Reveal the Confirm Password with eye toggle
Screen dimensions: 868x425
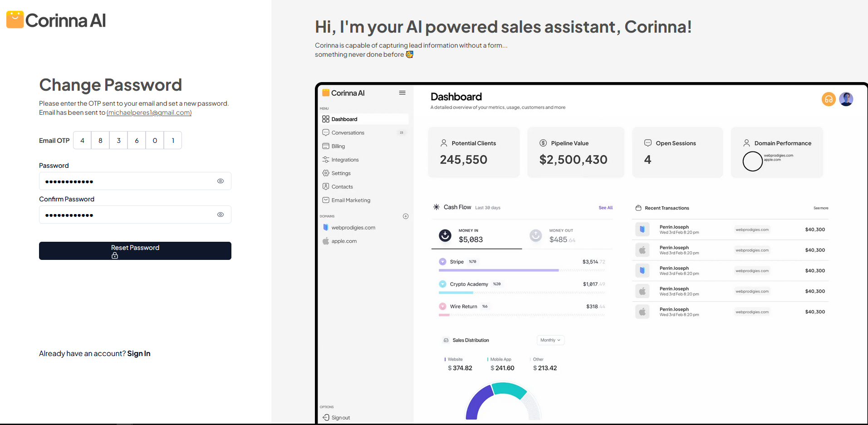pos(221,214)
